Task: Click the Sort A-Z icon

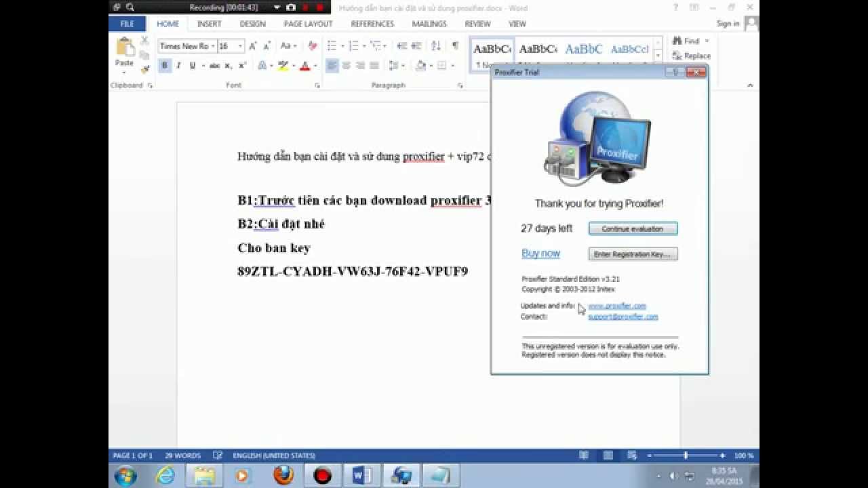Action: [x=436, y=46]
